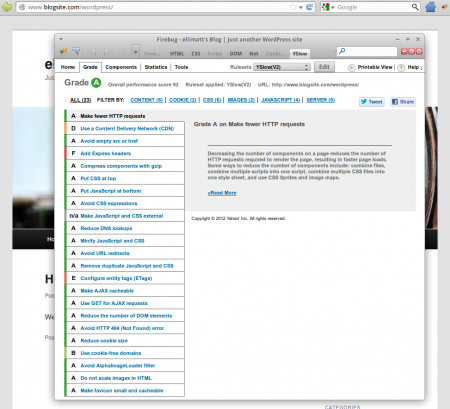The height and width of the screenshot is (409, 450).
Task: Select Avoid CSS expressions rule
Action: pos(124,203)
